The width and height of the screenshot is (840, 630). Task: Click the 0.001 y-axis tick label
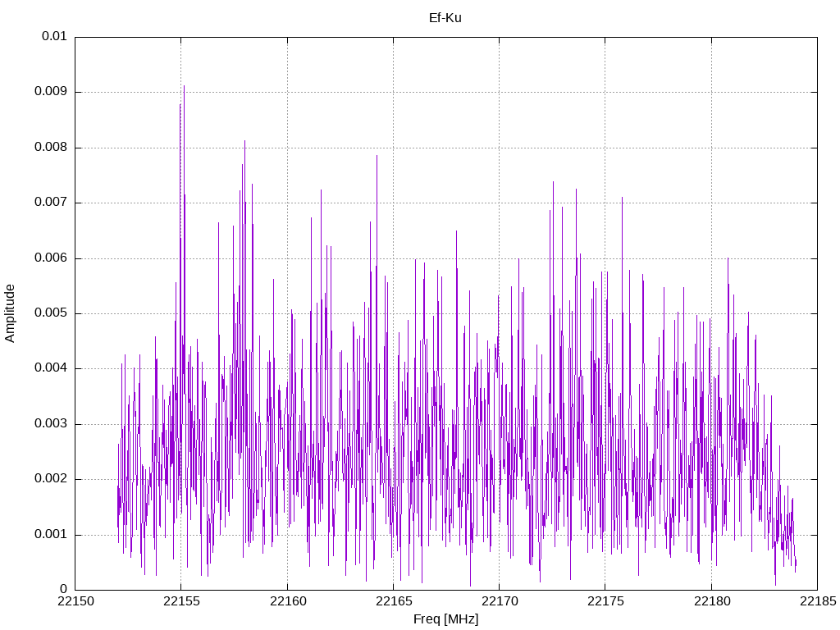51,534
